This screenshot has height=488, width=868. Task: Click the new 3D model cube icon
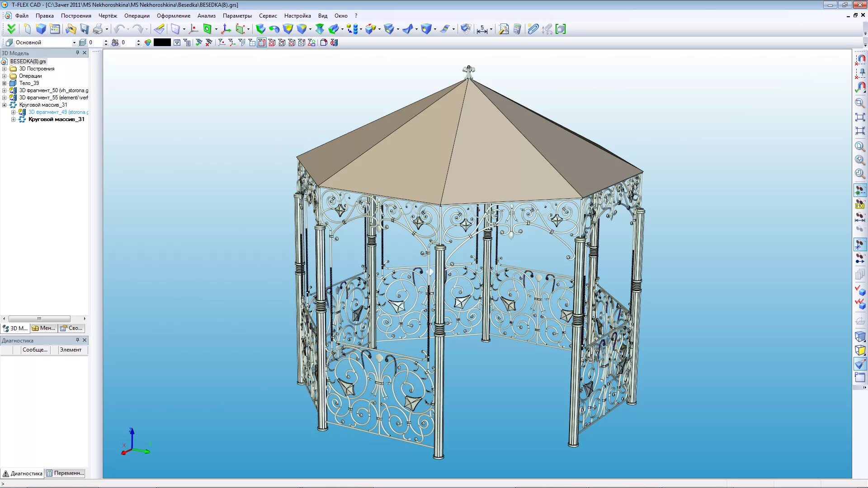click(x=41, y=29)
